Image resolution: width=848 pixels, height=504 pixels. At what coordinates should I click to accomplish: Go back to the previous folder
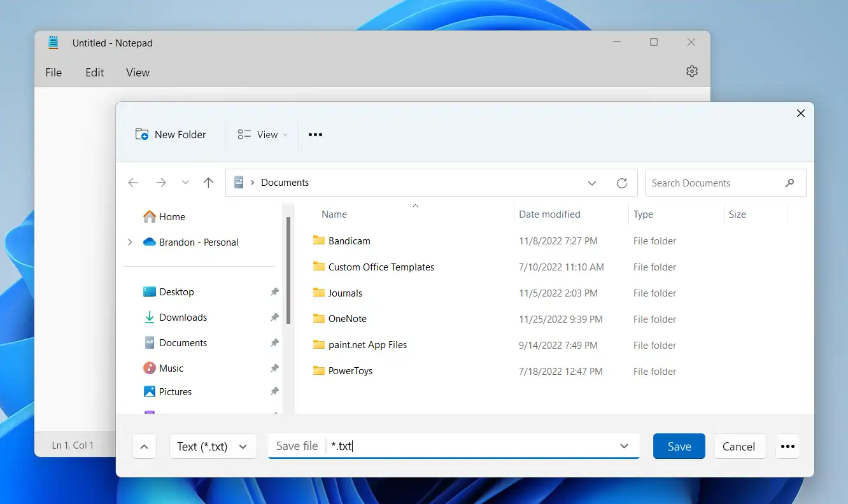(x=133, y=183)
